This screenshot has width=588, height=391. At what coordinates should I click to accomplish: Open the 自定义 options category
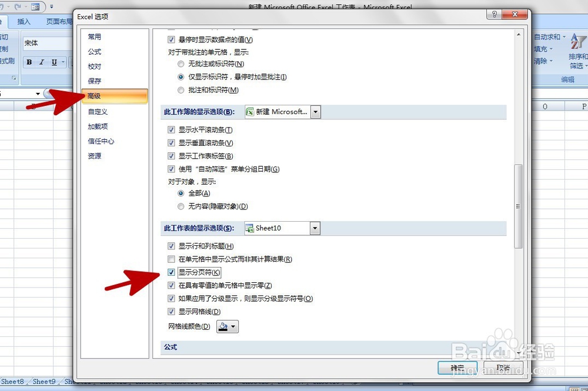click(x=98, y=112)
